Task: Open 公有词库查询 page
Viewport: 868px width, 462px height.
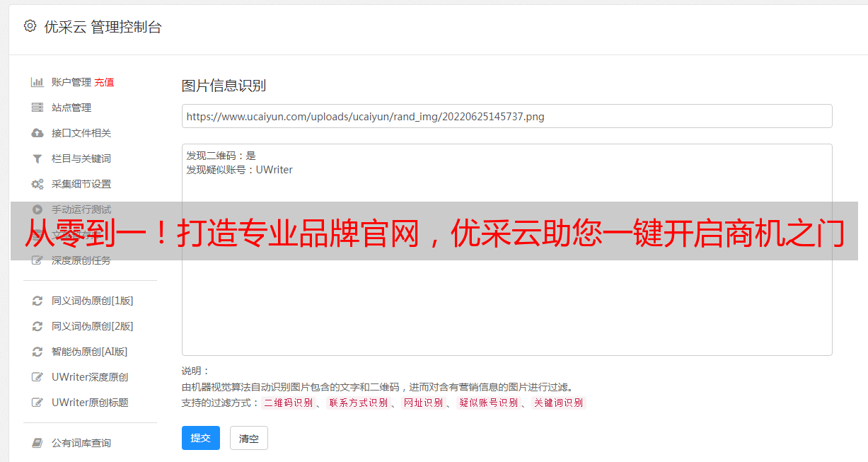Action: [x=81, y=443]
